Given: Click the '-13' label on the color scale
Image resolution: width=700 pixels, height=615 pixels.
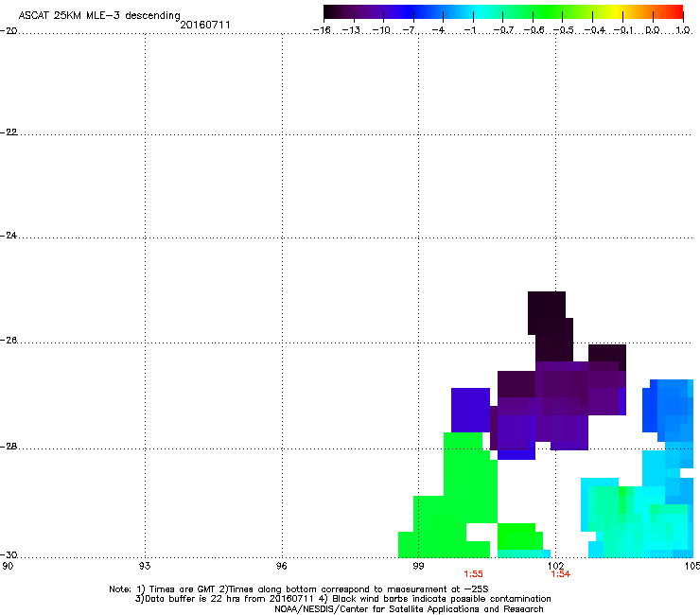Looking at the screenshot, I should pos(351,30).
